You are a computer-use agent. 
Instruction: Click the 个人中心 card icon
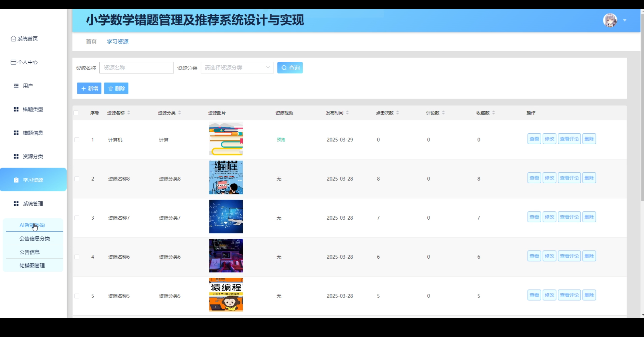click(13, 62)
